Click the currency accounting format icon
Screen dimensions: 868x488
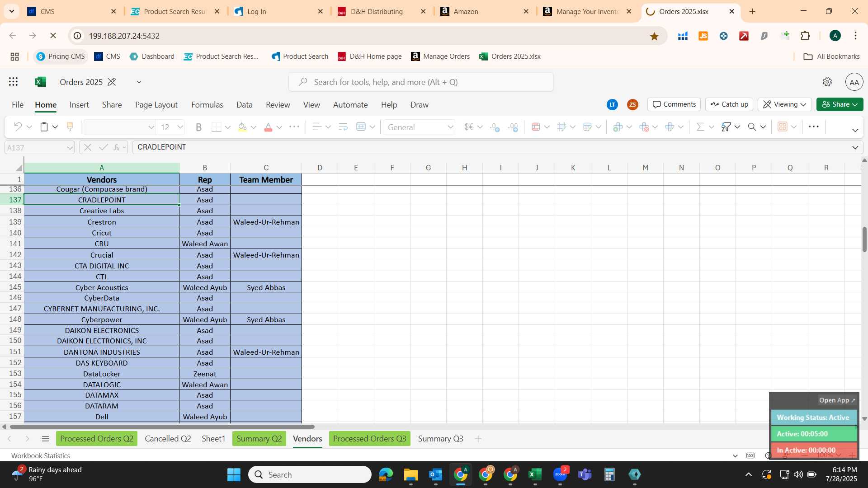[469, 127]
